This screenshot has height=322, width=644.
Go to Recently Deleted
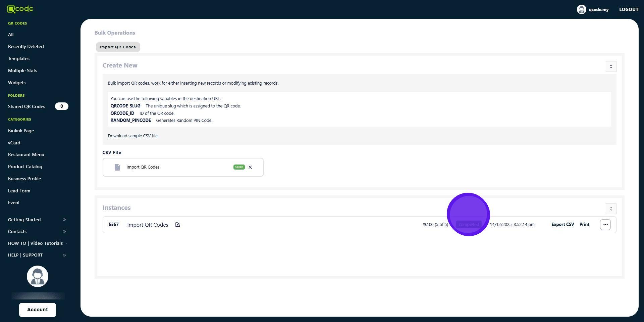26,46
